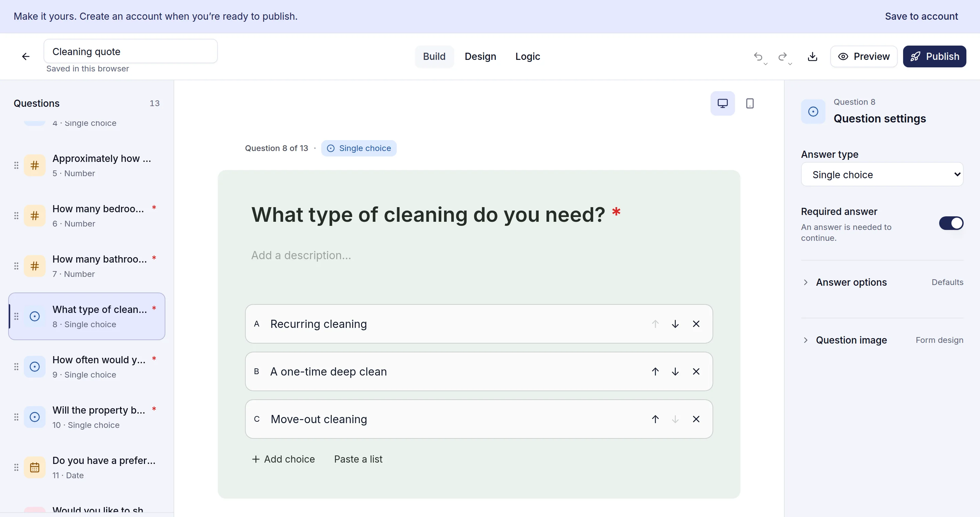Move 'A one-time deep clean' choice up

point(655,371)
